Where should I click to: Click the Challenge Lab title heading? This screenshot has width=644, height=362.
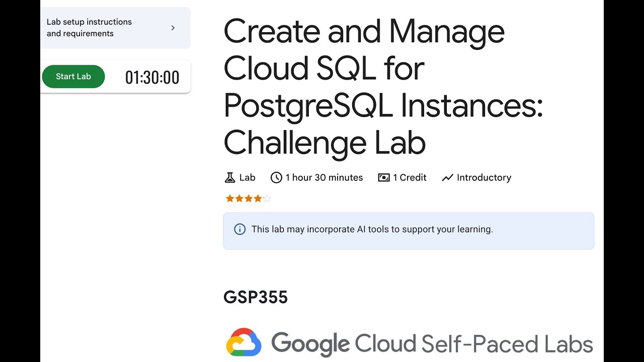[x=384, y=87]
